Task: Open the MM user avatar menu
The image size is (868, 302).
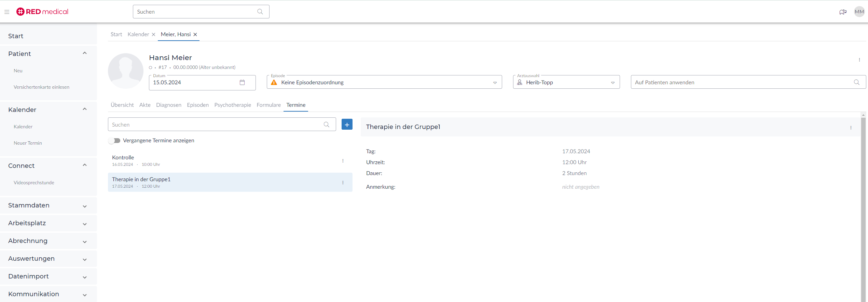Action: (x=859, y=12)
